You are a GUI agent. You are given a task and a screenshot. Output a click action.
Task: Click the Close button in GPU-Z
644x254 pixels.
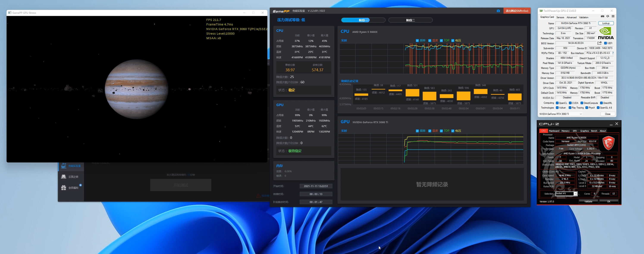coord(608,114)
